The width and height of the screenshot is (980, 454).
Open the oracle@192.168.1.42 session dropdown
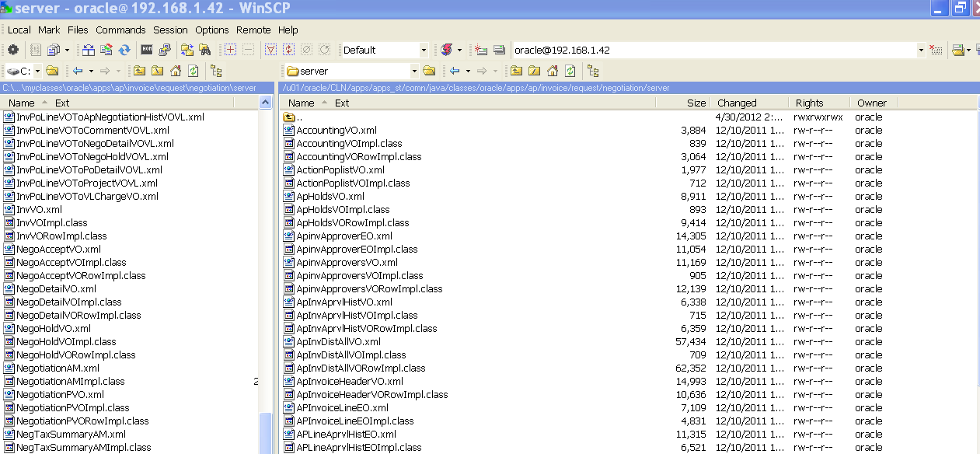(922, 50)
